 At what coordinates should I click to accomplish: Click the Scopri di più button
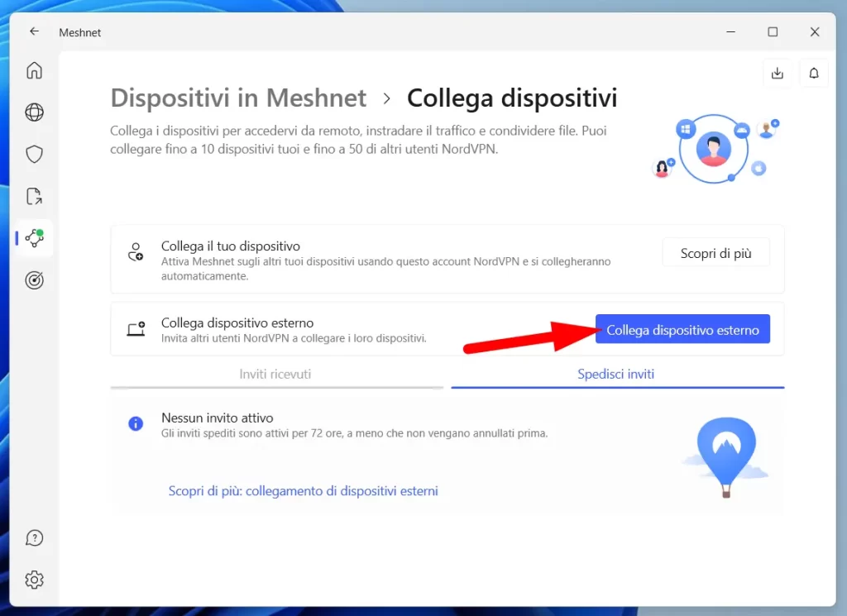coord(715,253)
